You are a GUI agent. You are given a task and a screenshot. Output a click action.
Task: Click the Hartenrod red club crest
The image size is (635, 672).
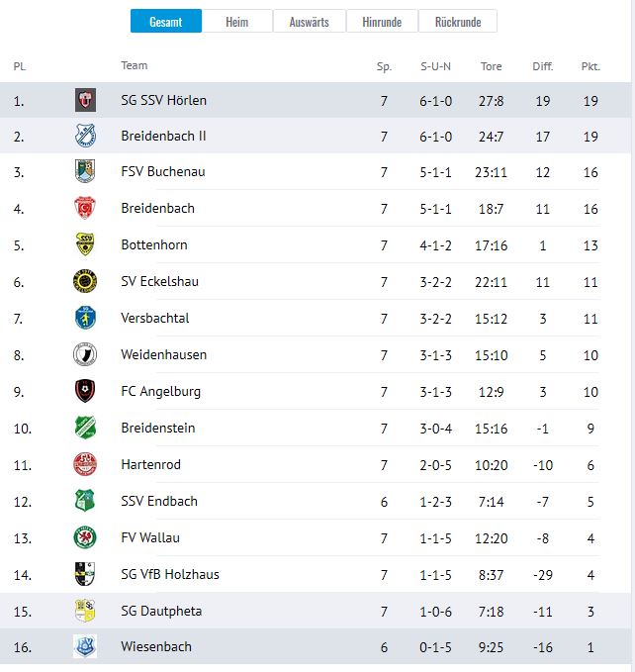85,464
